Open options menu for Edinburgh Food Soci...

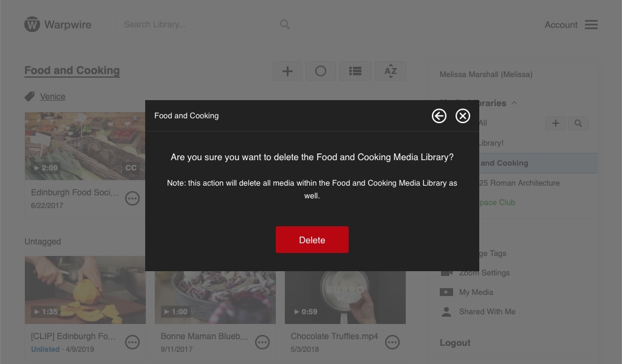[x=132, y=198]
